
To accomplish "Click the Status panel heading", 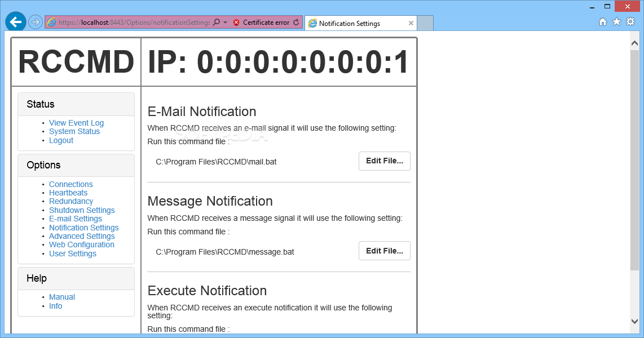I will coord(40,104).
